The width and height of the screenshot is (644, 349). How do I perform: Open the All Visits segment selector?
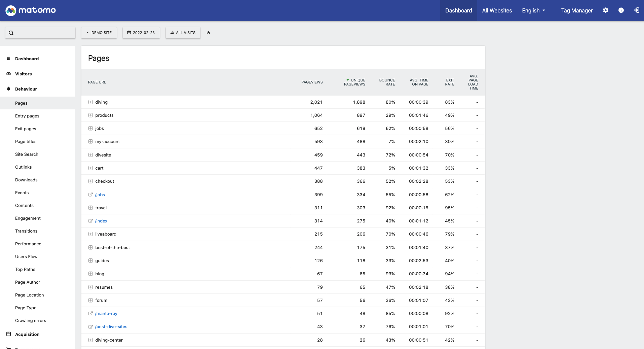click(183, 33)
